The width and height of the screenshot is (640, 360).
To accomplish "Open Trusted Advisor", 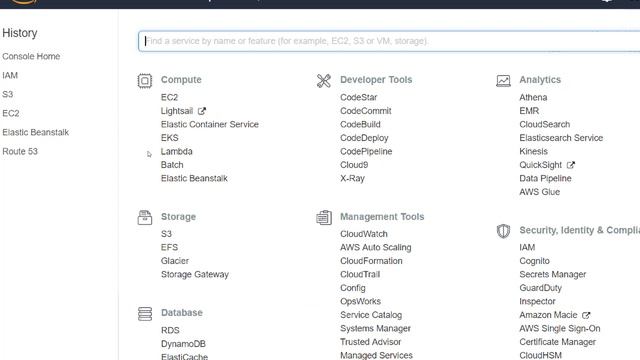I will (371, 342).
